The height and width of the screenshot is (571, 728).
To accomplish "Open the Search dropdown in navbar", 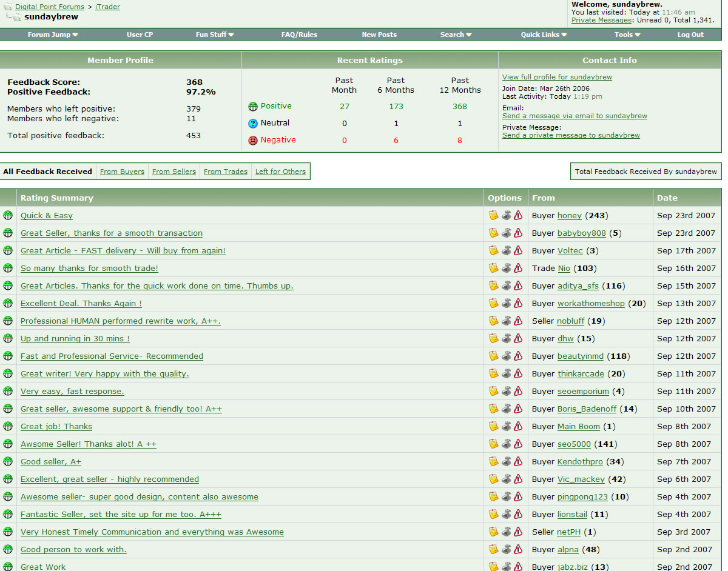I will (456, 35).
